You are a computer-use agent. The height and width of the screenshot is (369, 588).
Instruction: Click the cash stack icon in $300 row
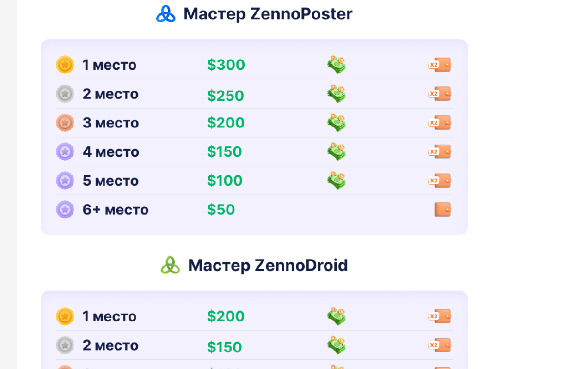[337, 65]
